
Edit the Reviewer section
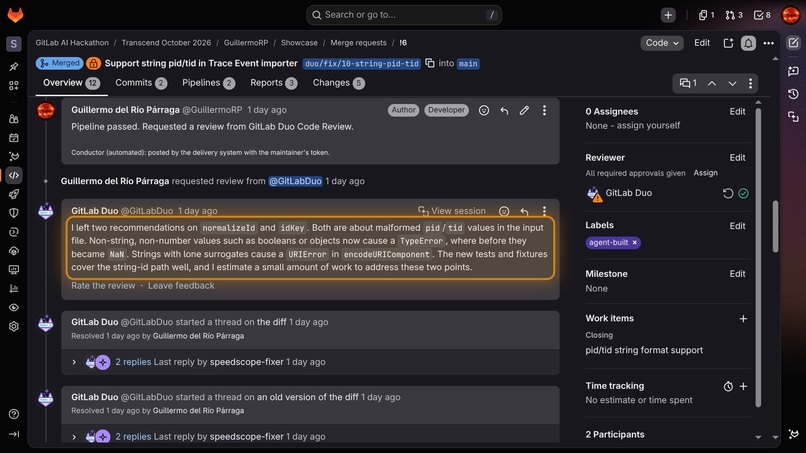737,158
